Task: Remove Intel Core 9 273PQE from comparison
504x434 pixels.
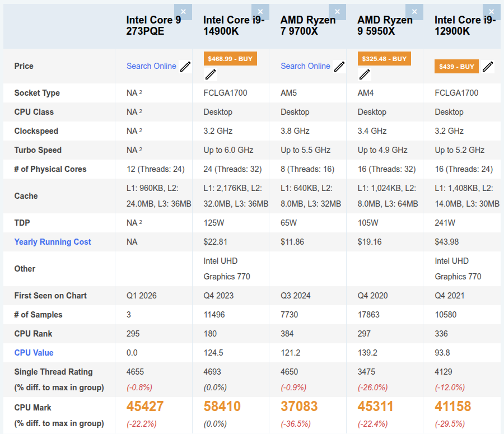Action: [x=183, y=12]
